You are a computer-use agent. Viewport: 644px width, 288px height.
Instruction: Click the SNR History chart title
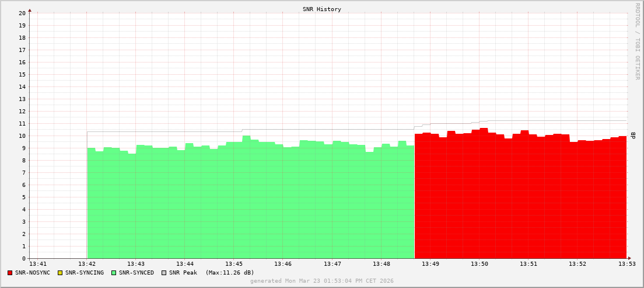[321, 9]
